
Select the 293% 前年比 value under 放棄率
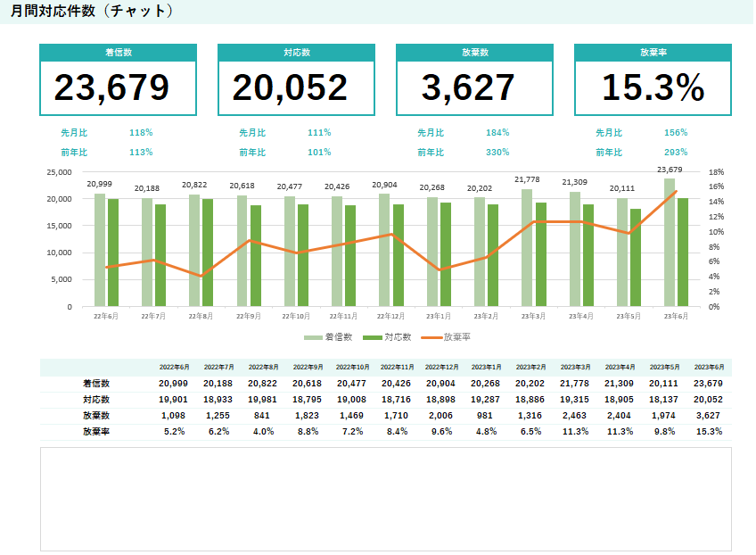click(676, 152)
